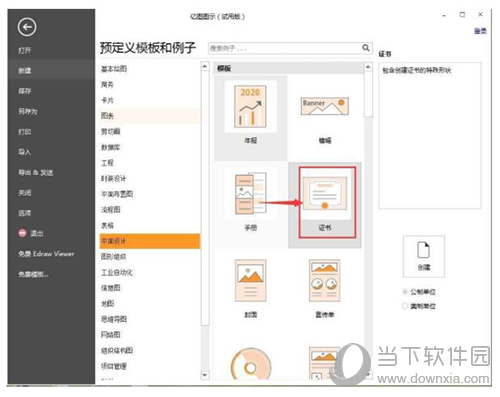Viewport: 500px width, 397px height.
Task: Click the 登录 login link
Action: [x=480, y=31]
